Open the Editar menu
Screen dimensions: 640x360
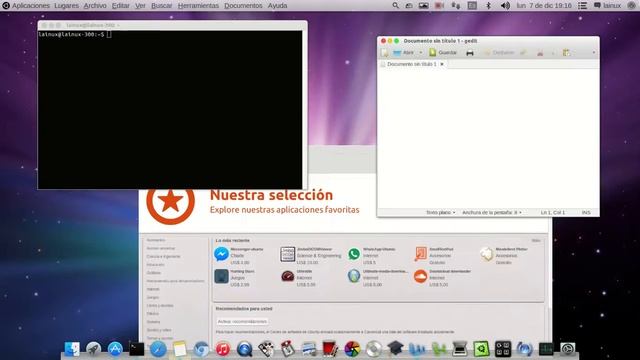click(121, 6)
